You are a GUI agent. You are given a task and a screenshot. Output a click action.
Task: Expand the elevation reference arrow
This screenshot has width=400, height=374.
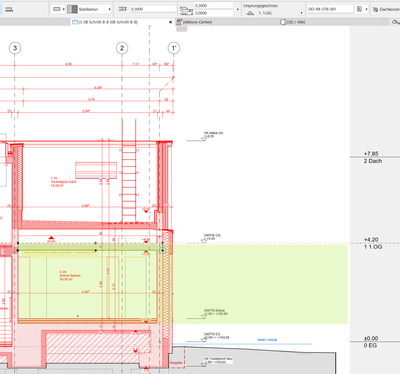[238, 9]
